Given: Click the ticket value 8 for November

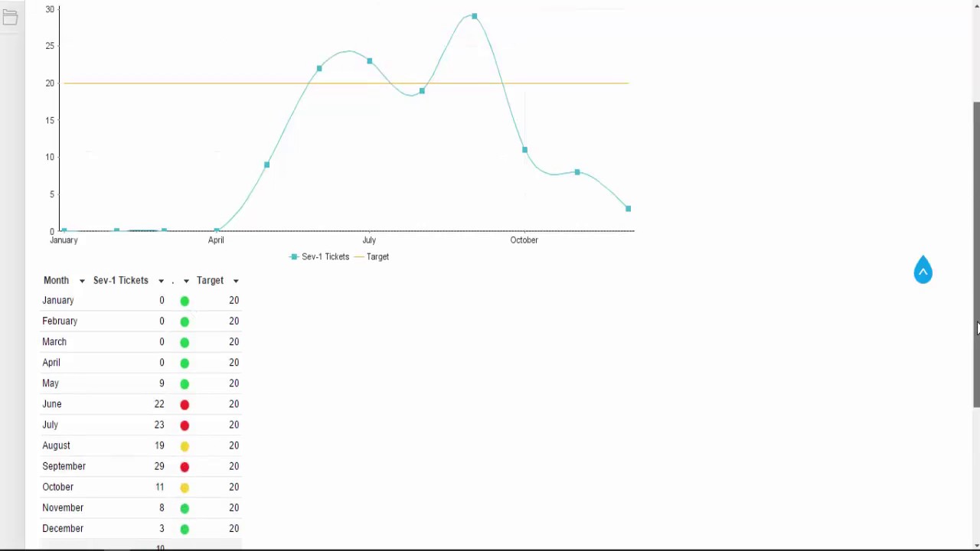Looking at the screenshot, I should tap(162, 507).
